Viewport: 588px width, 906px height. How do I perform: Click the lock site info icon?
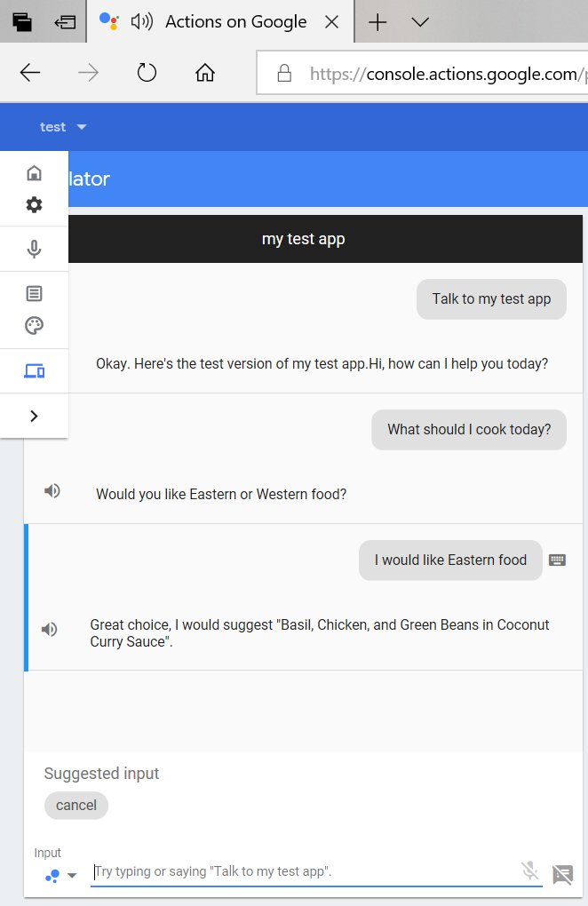coord(284,74)
